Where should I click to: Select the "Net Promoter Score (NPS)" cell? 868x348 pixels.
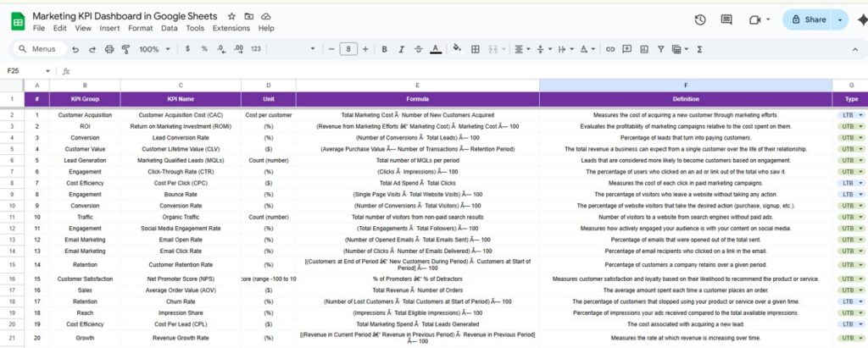(x=181, y=279)
